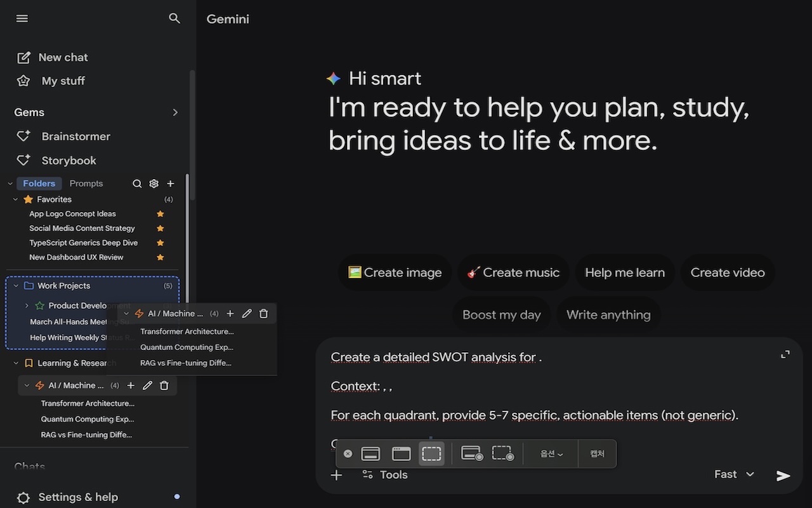Click the Gemini title at top
Screen dimensions: 812x508
228,19
